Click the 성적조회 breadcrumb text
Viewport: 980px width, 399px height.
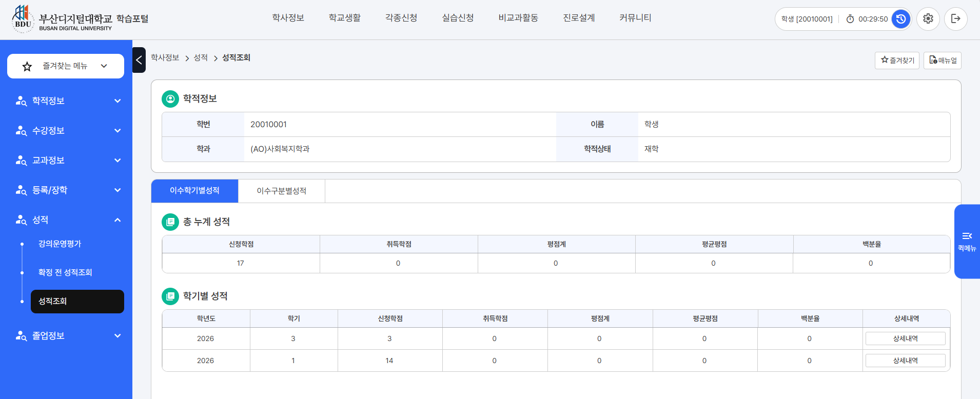point(237,58)
